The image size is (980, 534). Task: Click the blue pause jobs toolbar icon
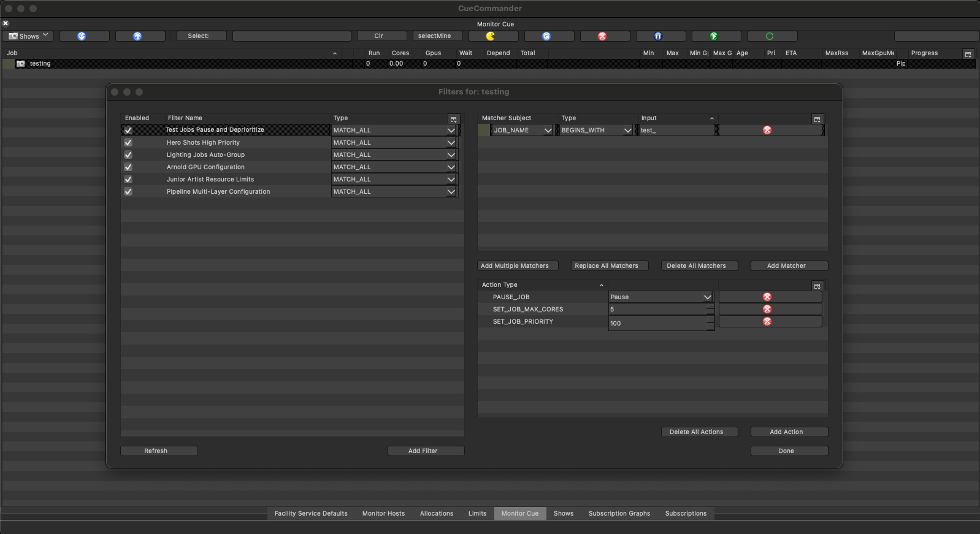[x=658, y=36]
